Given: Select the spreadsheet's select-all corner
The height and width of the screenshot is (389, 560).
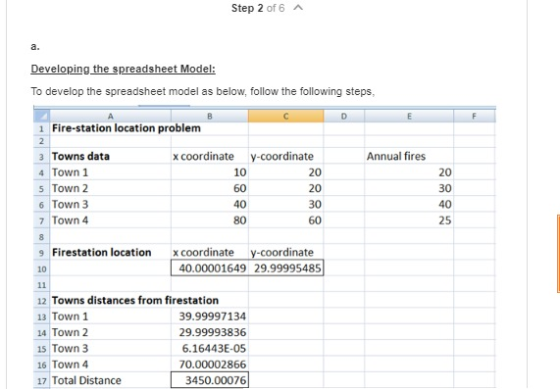Looking at the screenshot, I should [41, 116].
